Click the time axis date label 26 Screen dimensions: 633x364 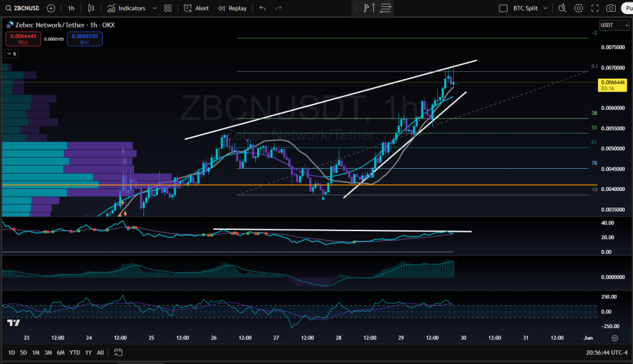pyautogui.click(x=213, y=338)
